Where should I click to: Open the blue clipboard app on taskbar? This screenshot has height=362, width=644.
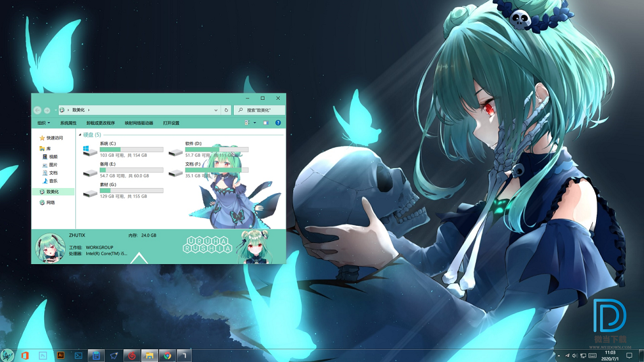click(x=96, y=356)
